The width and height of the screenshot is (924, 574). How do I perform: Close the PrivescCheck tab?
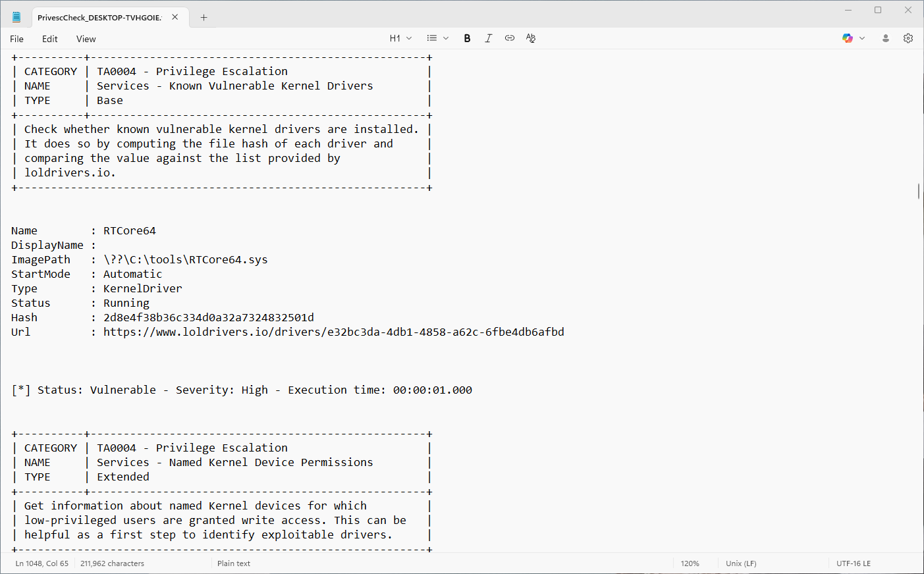click(175, 16)
